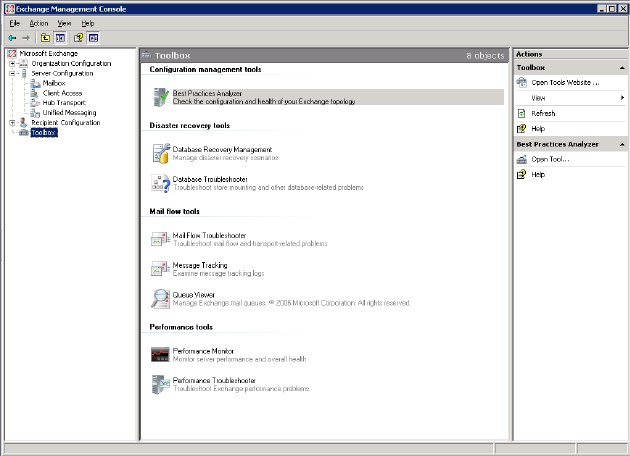Click the Open Tools Website icon
This screenshot has height=456, width=630.
tap(522, 82)
